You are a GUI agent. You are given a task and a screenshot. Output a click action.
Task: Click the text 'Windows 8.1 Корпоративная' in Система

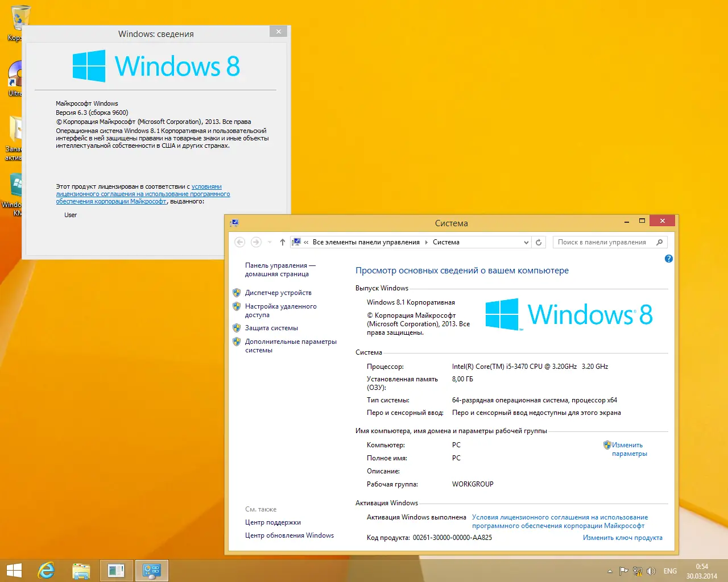tap(411, 302)
